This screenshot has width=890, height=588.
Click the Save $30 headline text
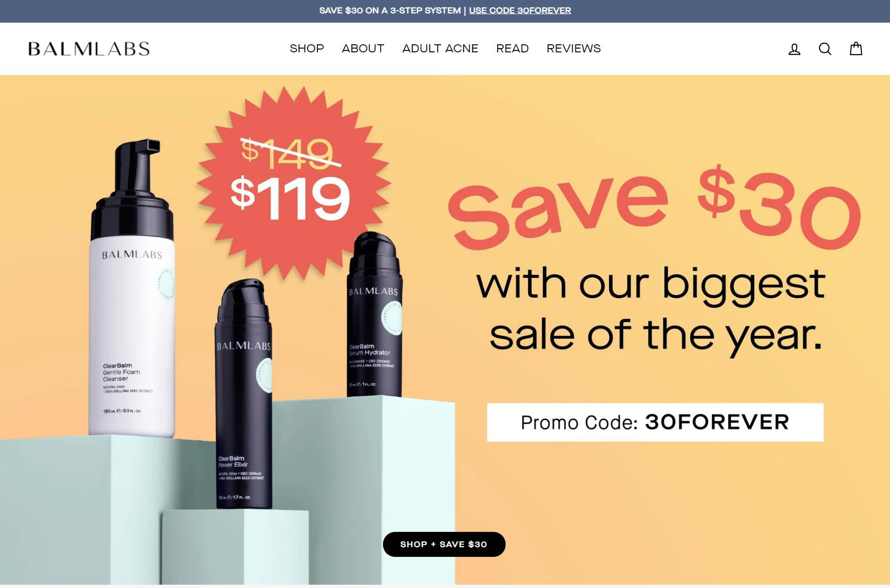coord(654,207)
